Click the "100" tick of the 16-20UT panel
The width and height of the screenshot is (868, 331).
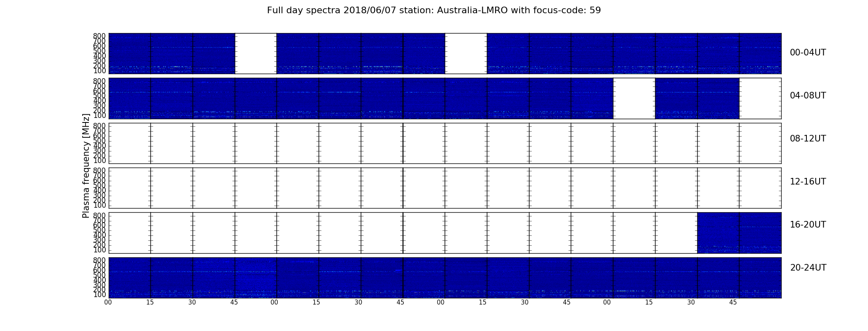pyautogui.click(x=99, y=250)
